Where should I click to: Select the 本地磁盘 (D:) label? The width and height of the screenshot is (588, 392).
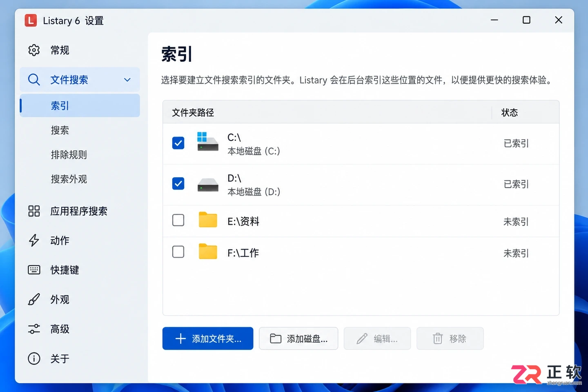tap(254, 192)
